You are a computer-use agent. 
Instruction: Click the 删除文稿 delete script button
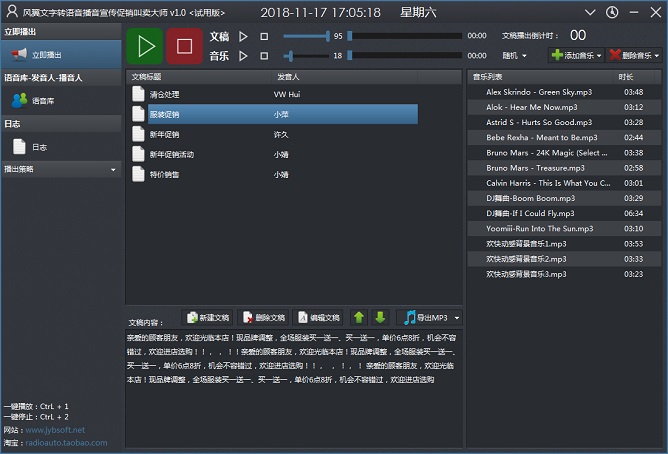coord(263,317)
